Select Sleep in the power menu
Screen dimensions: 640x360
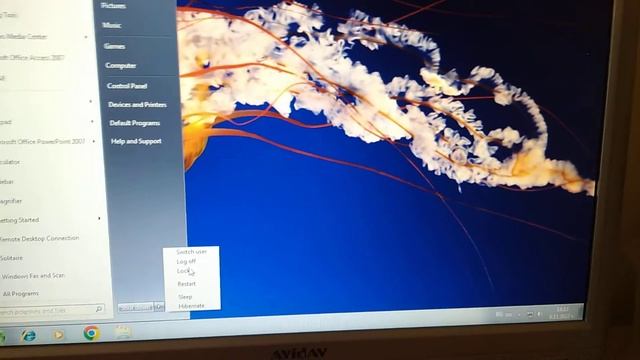tap(185, 297)
